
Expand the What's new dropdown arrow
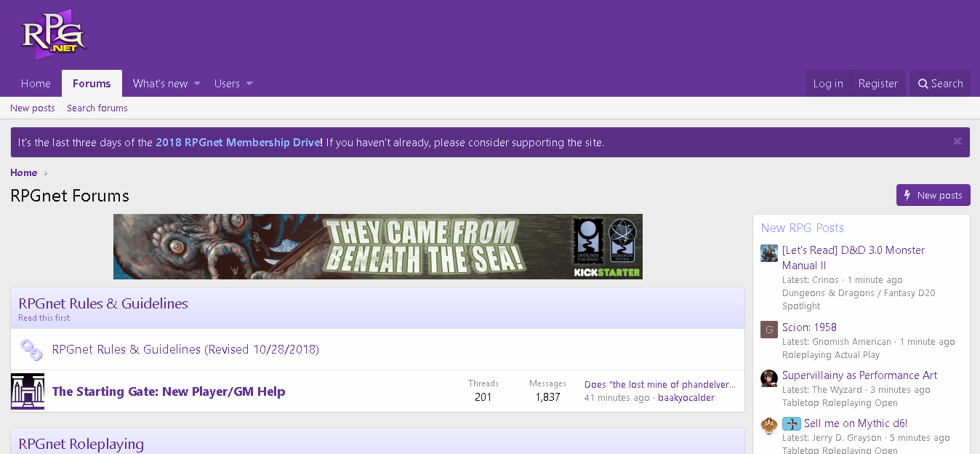[196, 84]
